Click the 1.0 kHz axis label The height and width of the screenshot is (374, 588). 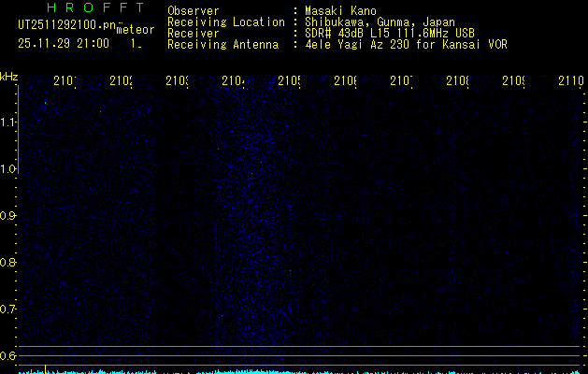(8, 169)
